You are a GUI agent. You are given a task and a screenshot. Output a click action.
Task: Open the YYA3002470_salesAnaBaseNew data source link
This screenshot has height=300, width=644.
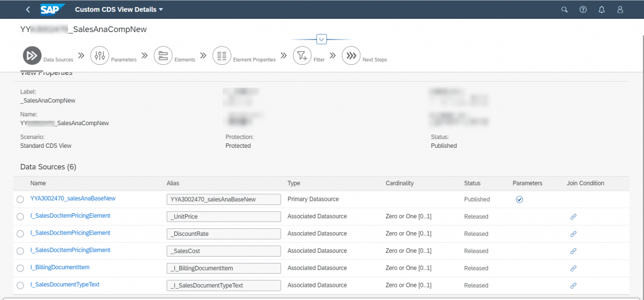(x=73, y=198)
